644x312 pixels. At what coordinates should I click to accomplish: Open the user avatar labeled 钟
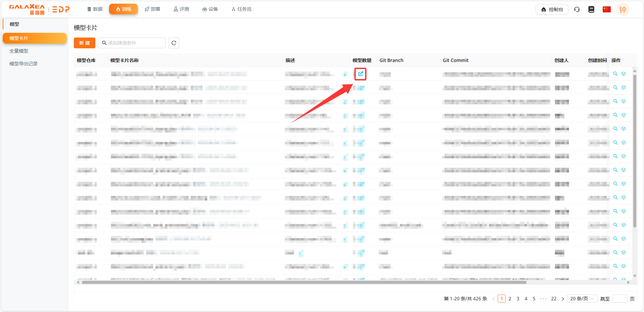[x=623, y=10]
